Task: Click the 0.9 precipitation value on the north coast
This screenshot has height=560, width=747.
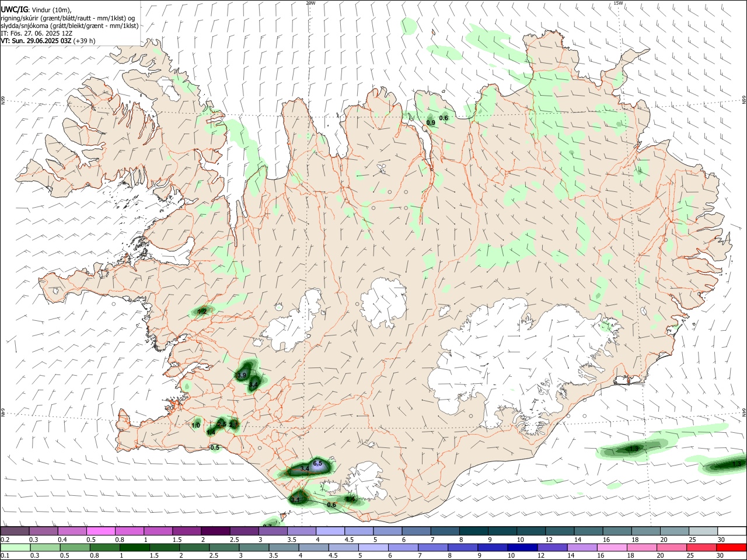Action: [x=431, y=123]
